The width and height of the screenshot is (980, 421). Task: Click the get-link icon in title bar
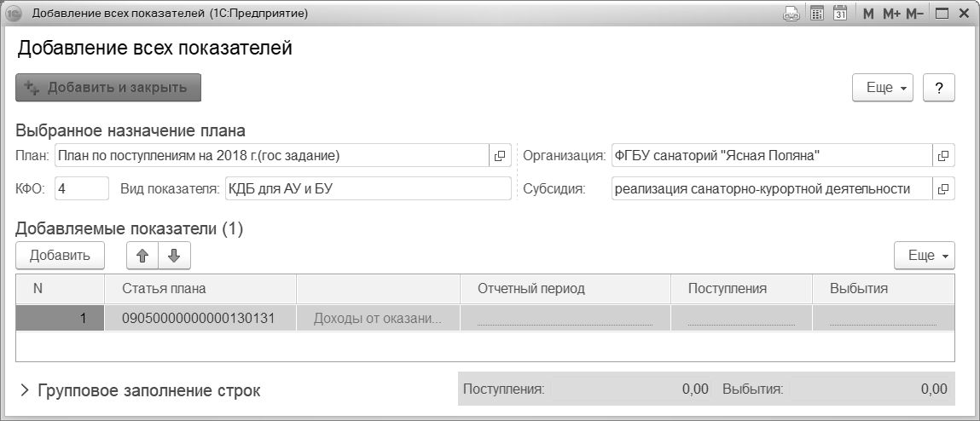coord(792,14)
